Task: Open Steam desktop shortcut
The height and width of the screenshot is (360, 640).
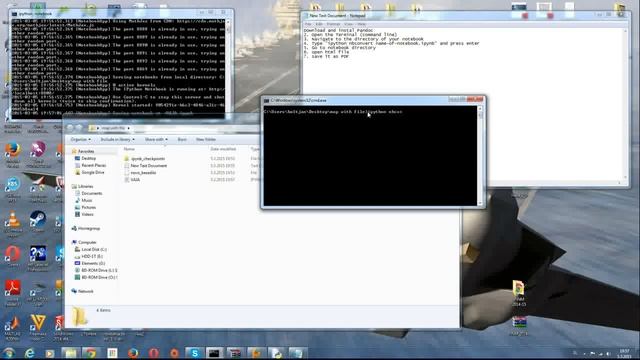Action: 38,219
